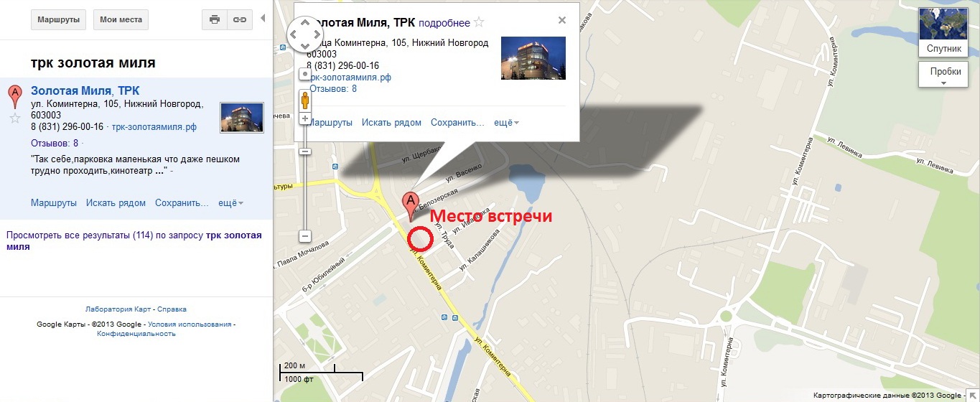This screenshot has width=980, height=402.
Task: Open the ещё dropdown in sidebar result
Action: click(230, 203)
